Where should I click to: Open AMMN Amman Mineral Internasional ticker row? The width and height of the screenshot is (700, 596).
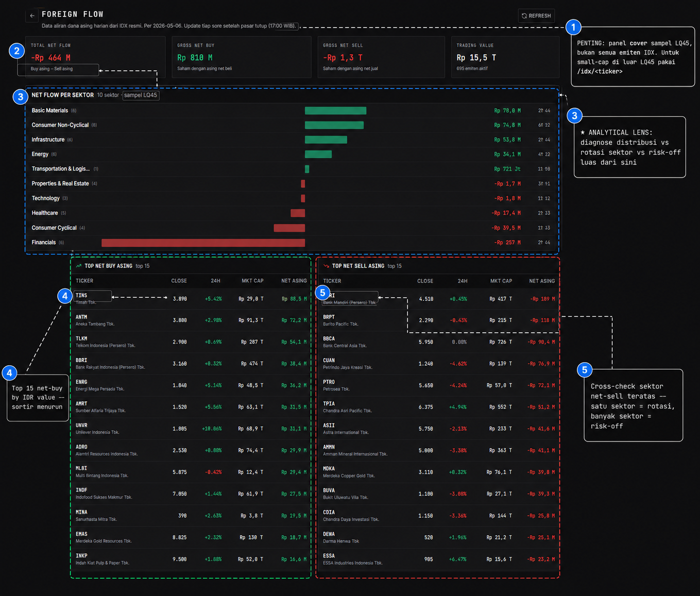pos(438,450)
